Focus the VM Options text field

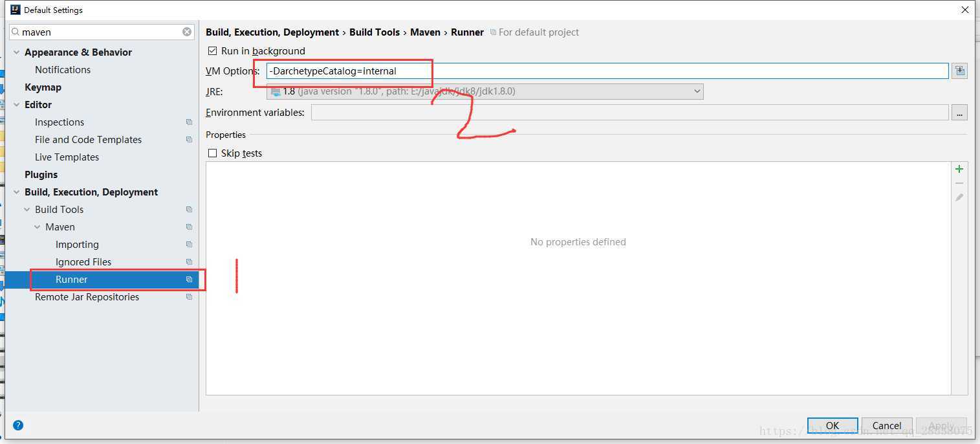click(x=607, y=71)
